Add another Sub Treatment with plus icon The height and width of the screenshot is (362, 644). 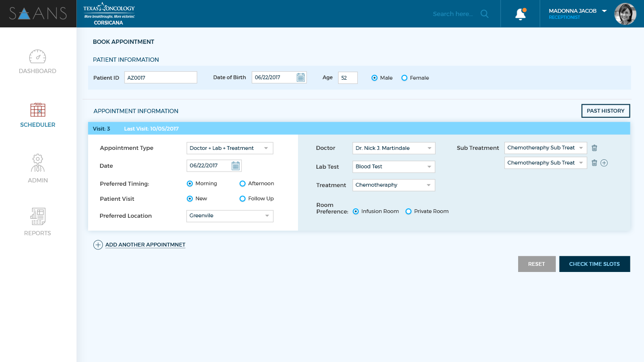[x=604, y=163]
